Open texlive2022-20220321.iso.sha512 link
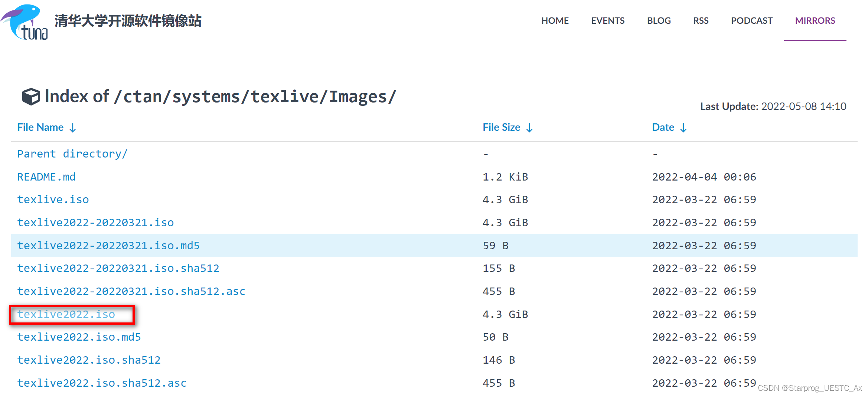 [x=118, y=268]
